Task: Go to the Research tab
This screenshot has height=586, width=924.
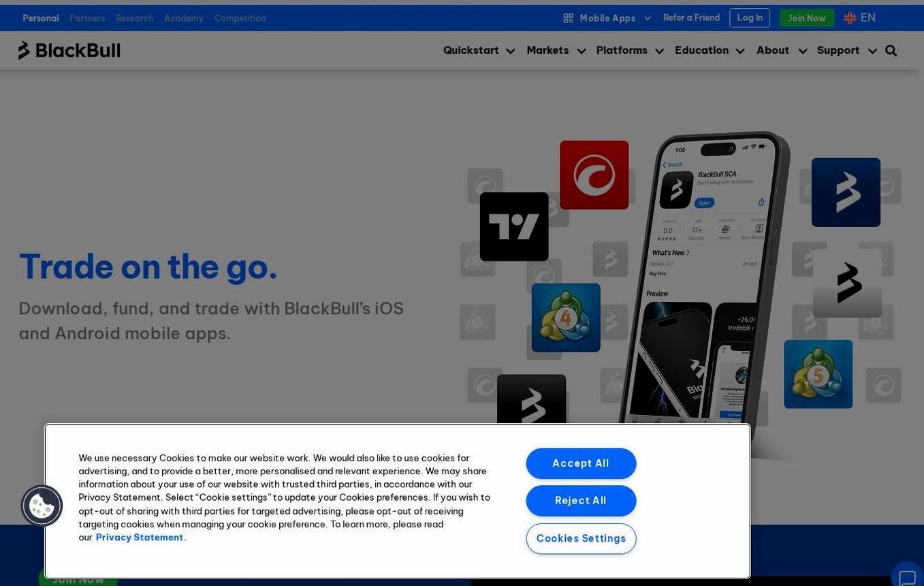Action: (134, 18)
